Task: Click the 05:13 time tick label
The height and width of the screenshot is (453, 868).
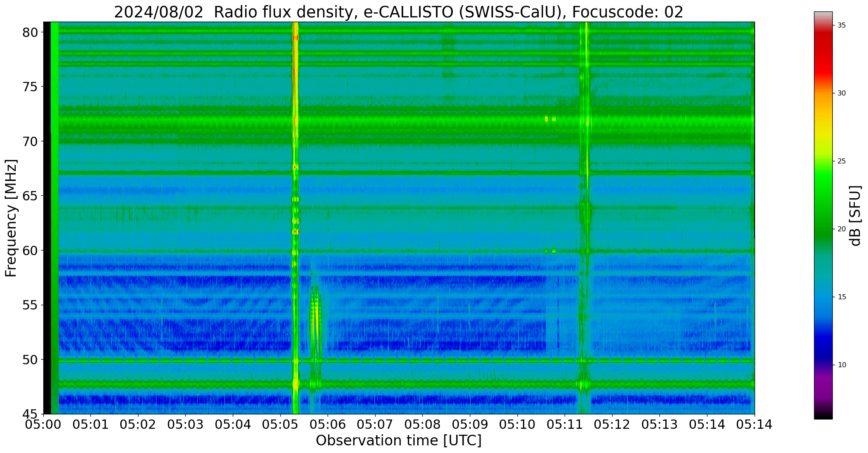Action: [x=660, y=424]
